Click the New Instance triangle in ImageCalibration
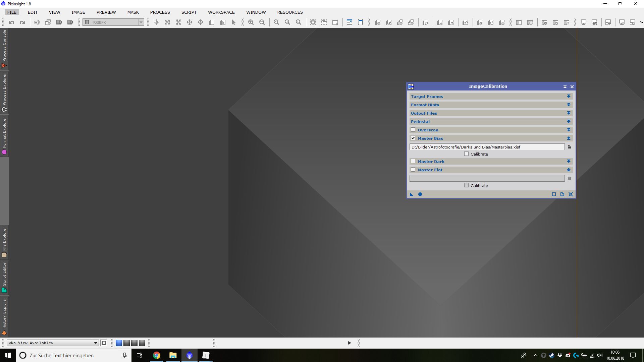 (x=412, y=194)
